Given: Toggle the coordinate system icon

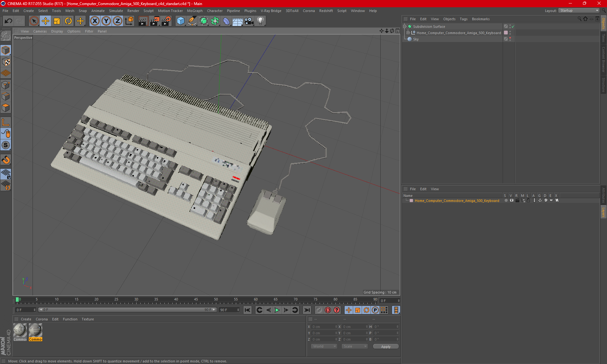Looking at the screenshot, I should coord(129,21).
